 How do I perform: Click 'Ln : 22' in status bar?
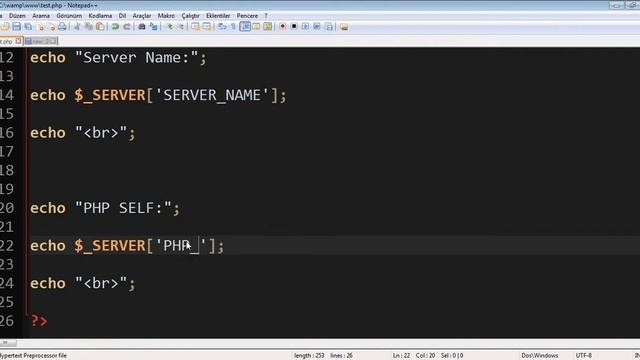pyautogui.click(x=401, y=356)
